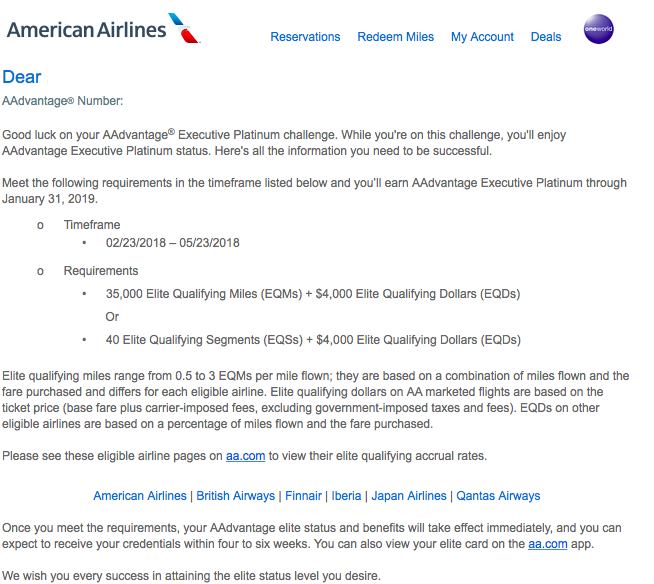Click the Iberia airline link
The height and width of the screenshot is (584, 654).
[x=346, y=496]
